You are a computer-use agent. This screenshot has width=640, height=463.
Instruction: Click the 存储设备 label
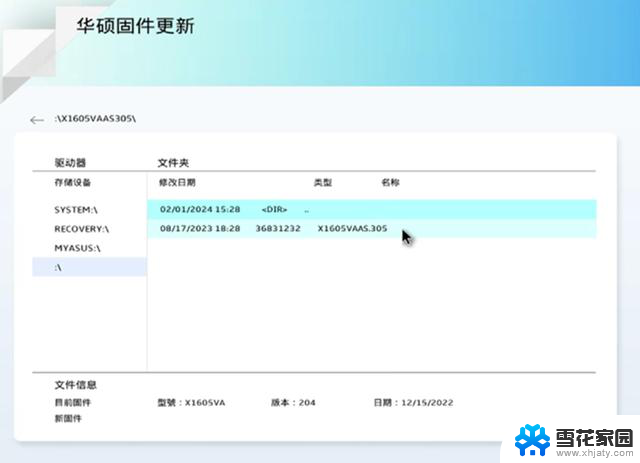pyautogui.click(x=73, y=183)
